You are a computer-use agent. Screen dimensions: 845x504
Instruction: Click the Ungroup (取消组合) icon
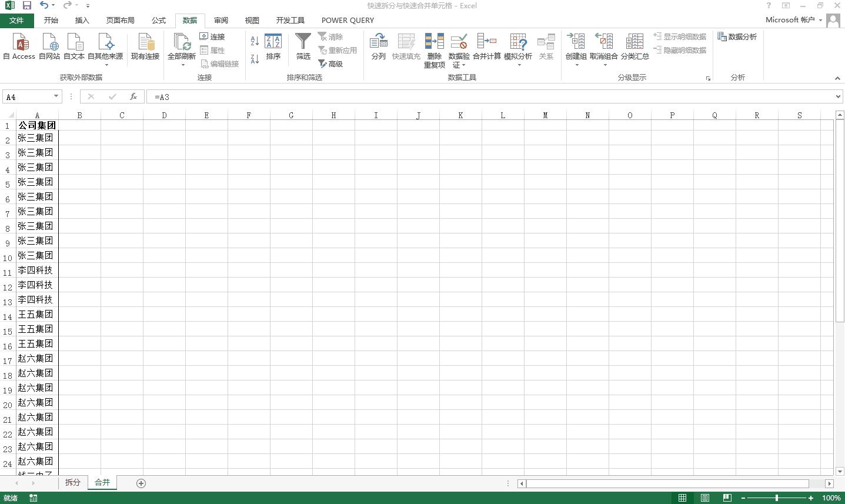[x=604, y=42]
